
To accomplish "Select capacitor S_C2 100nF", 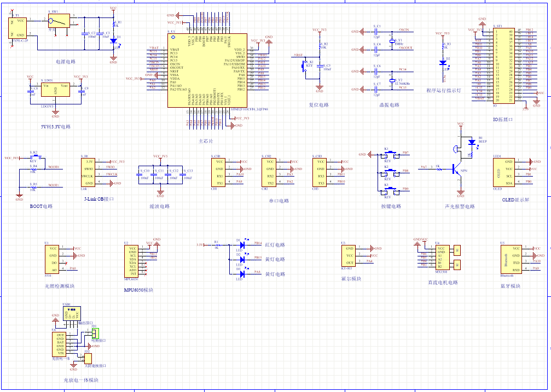I will tap(84, 34).
